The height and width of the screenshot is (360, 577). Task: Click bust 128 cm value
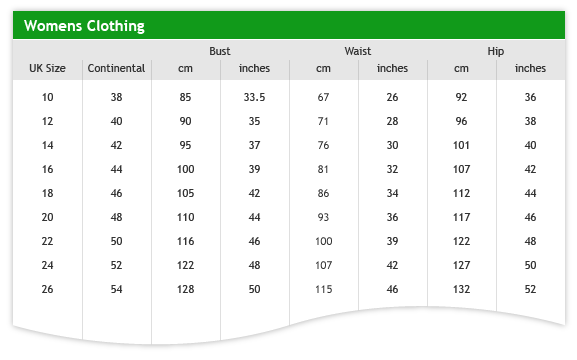click(185, 289)
